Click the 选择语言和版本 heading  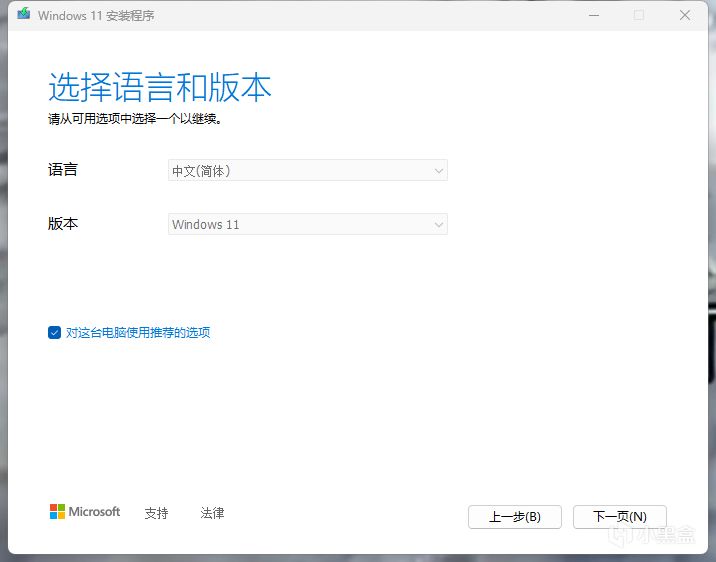tap(160, 87)
